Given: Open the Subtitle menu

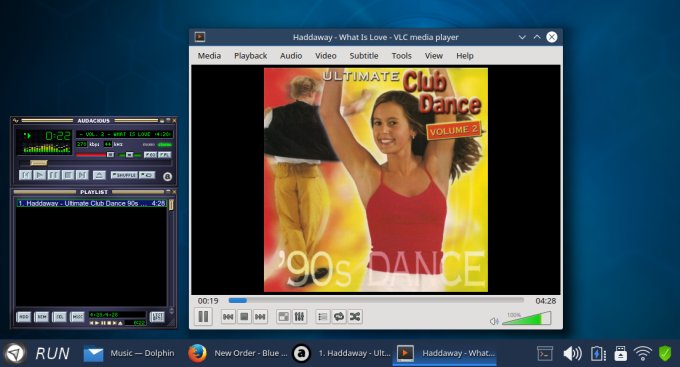Looking at the screenshot, I should pos(364,56).
